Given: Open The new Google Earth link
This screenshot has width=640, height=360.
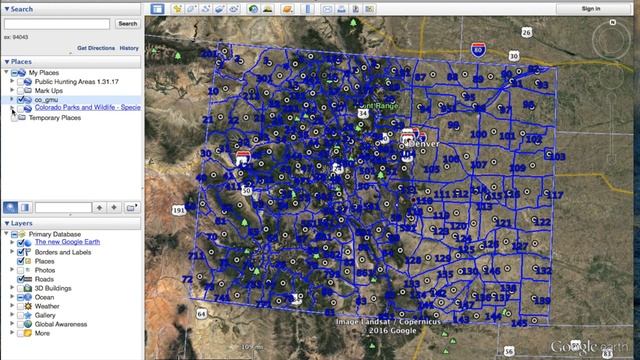Looking at the screenshot, I should pyautogui.click(x=67, y=242).
